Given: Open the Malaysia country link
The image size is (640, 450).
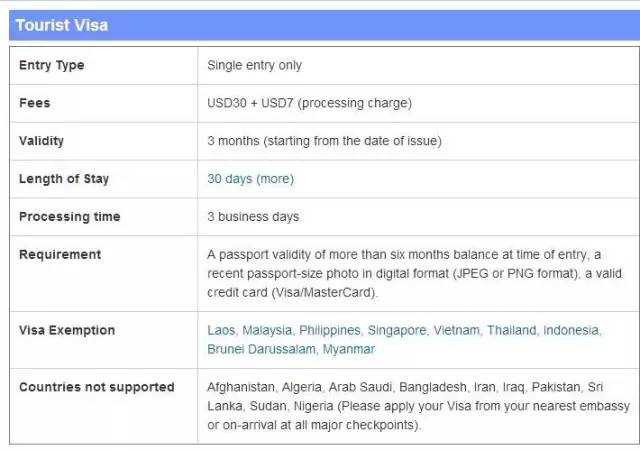Looking at the screenshot, I should 267,330.
